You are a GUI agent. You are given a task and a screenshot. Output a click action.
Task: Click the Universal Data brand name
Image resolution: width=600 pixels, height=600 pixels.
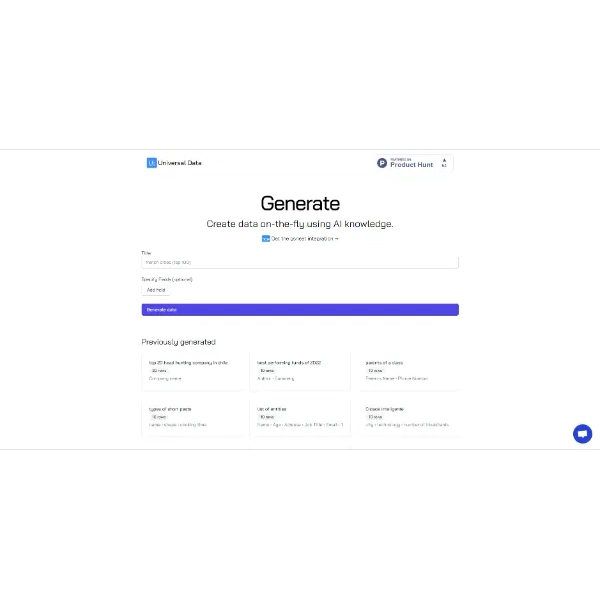click(180, 163)
